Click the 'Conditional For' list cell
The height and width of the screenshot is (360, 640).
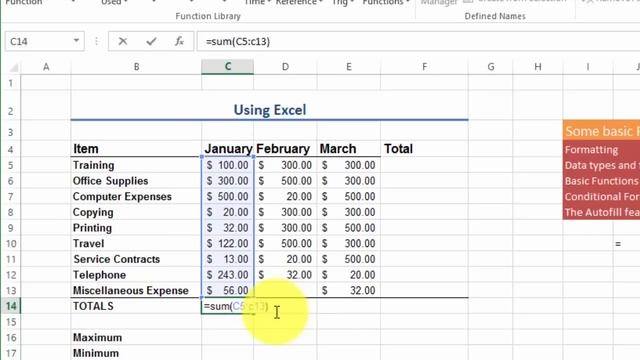pos(601,196)
